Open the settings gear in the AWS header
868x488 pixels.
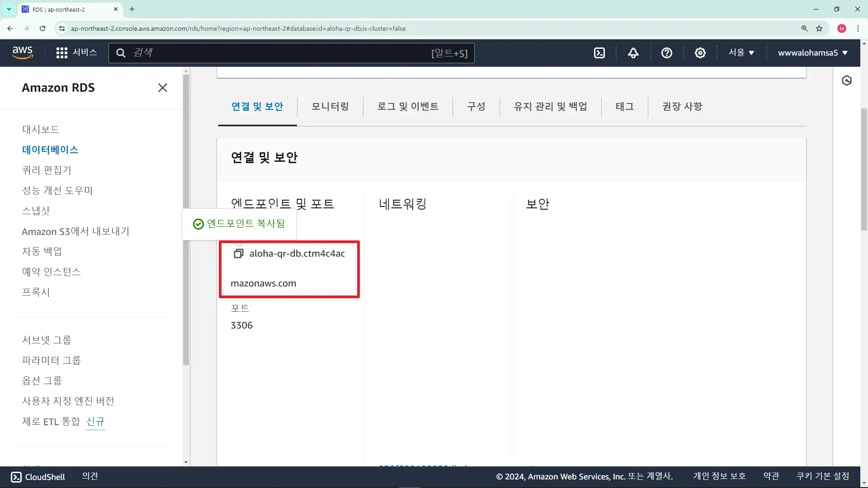tap(700, 53)
